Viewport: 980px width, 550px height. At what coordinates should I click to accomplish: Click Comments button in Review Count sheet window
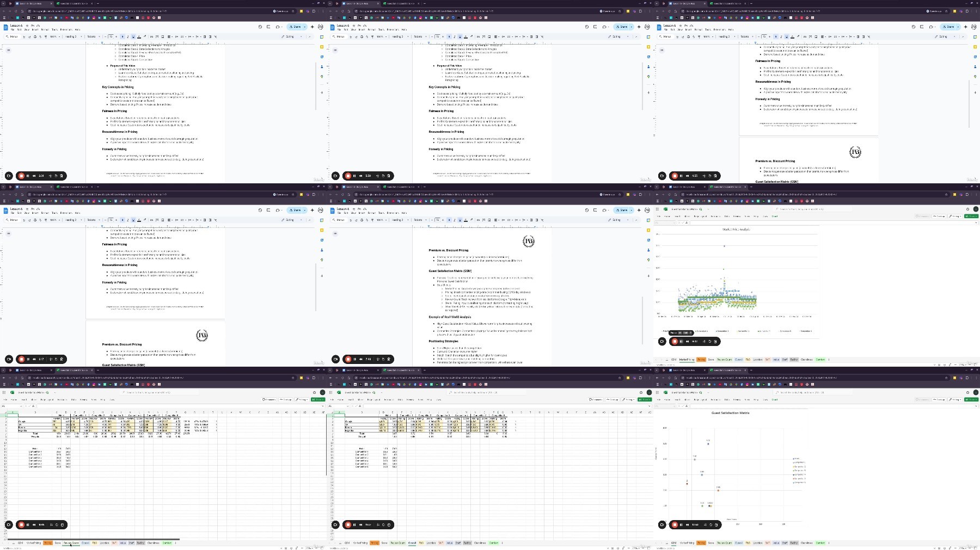pyautogui.click(x=269, y=399)
